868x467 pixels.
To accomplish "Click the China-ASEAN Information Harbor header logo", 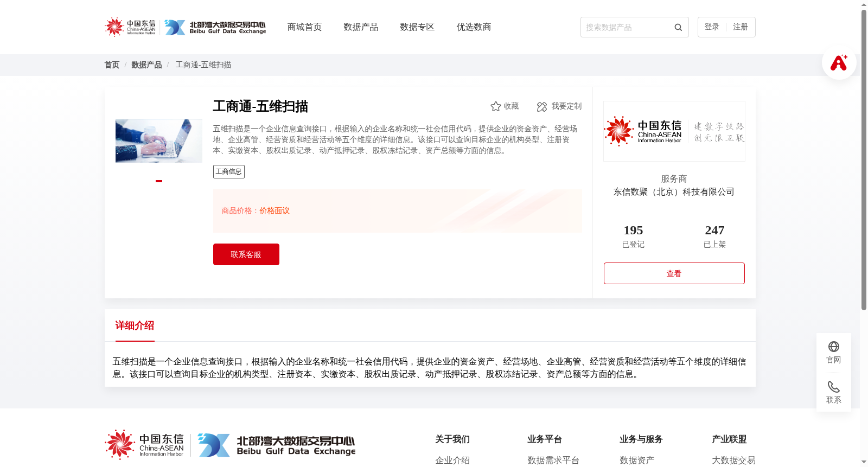I will [130, 27].
